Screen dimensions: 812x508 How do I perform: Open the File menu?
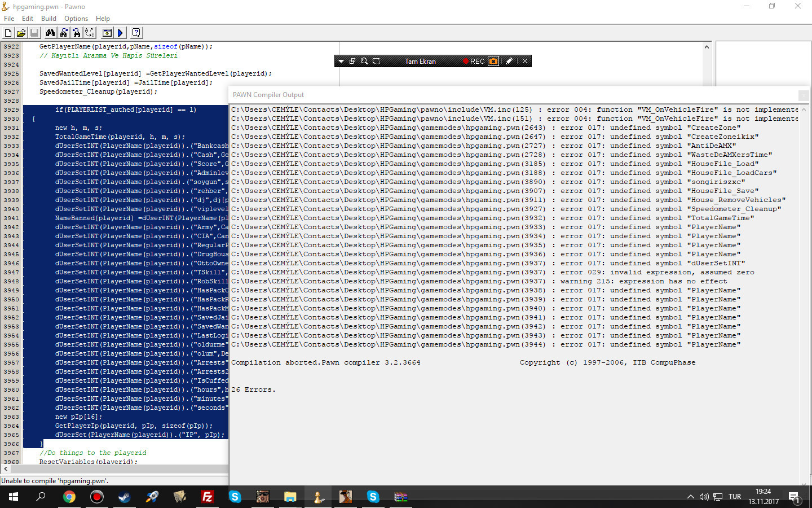9,19
